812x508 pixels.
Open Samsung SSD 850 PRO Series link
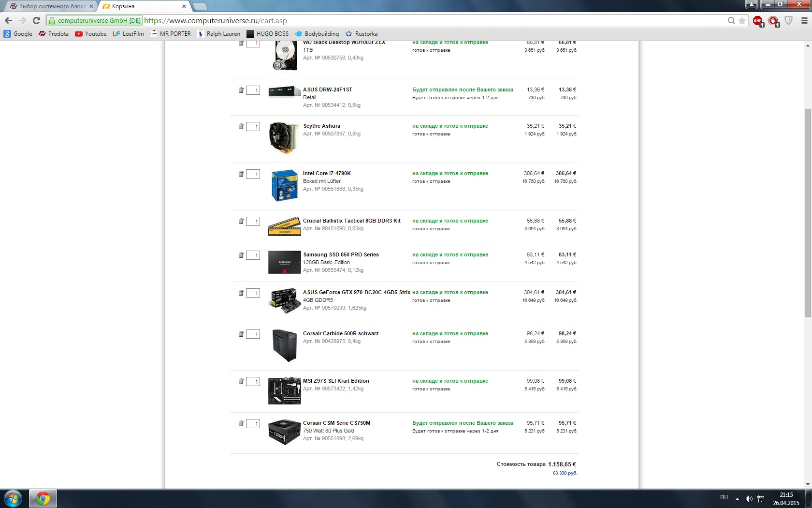(341, 254)
